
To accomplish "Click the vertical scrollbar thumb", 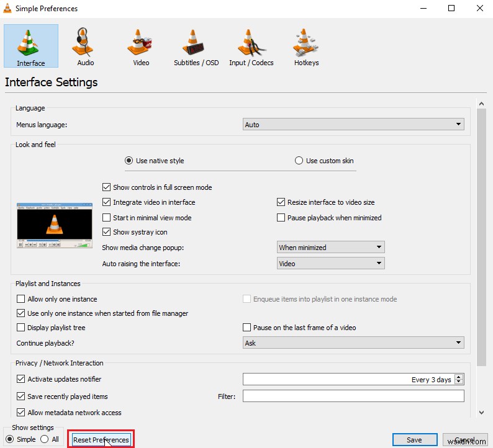I will 481,237.
